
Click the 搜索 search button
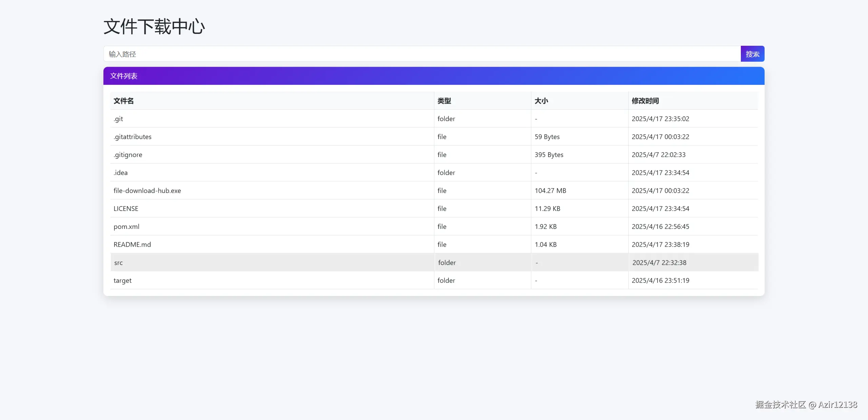click(752, 54)
